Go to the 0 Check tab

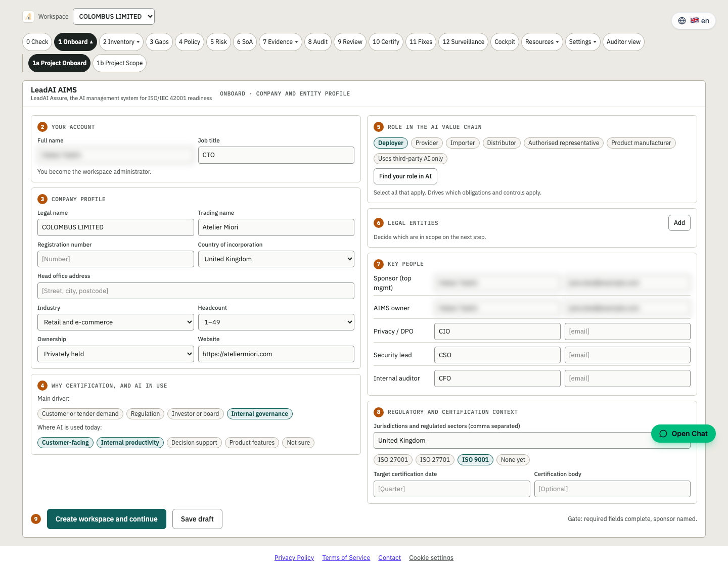[37, 42]
